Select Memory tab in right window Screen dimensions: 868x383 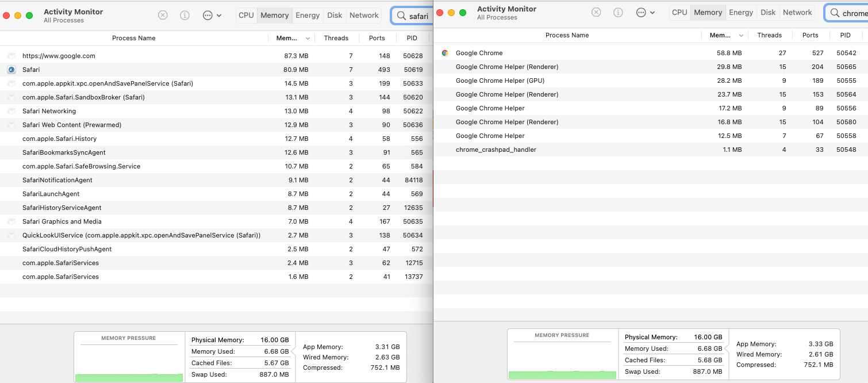(708, 13)
